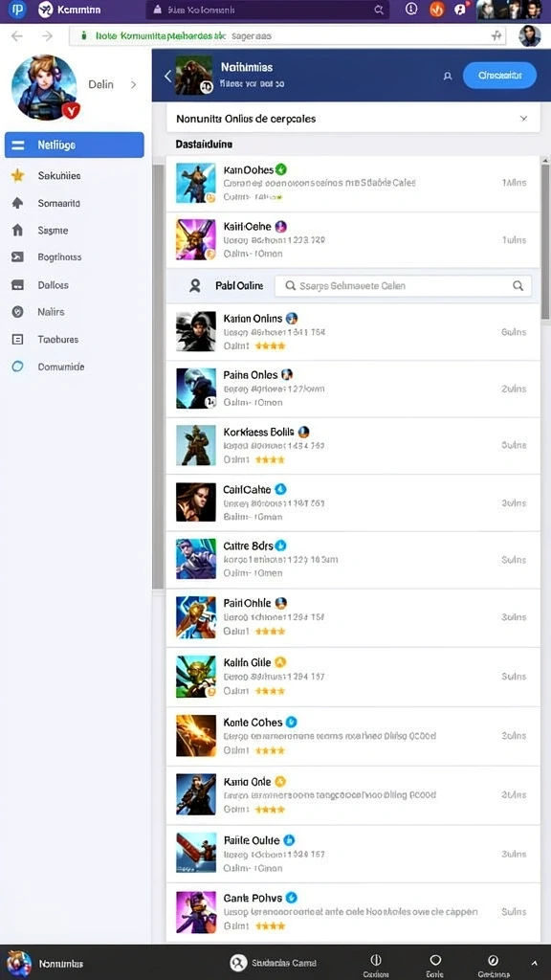Click star rating under Karian Onlins
This screenshot has width=551, height=980.
pyautogui.click(x=270, y=345)
